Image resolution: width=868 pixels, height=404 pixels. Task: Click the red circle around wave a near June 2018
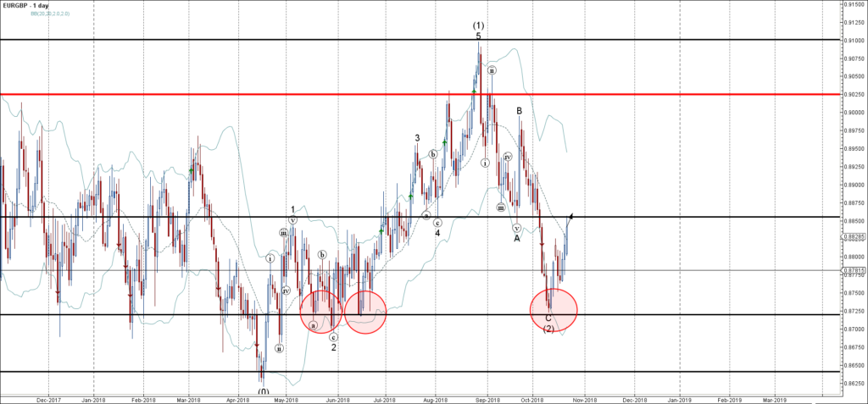[321, 312]
